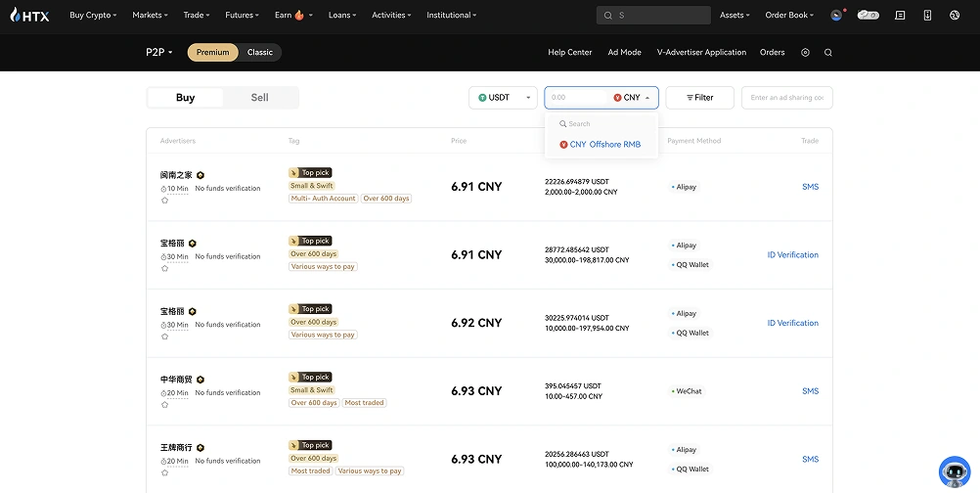Screen dimensions: 980x493
Task: Click ID Verification for 6.91 CNY 宝格丽
Action: coord(792,255)
